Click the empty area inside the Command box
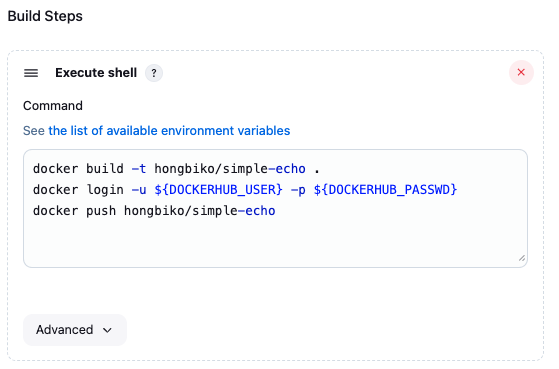The height and width of the screenshot is (369, 559). [x=275, y=241]
